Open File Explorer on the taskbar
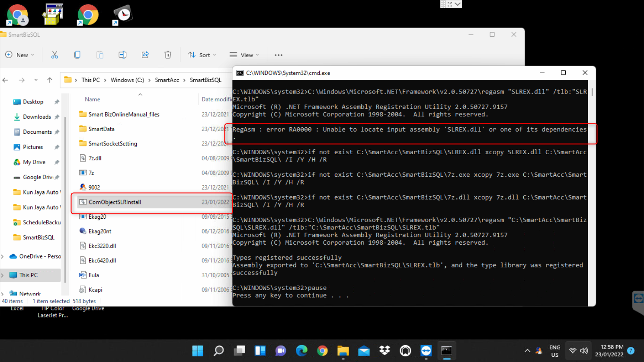This screenshot has height=362, width=644. (x=343, y=350)
